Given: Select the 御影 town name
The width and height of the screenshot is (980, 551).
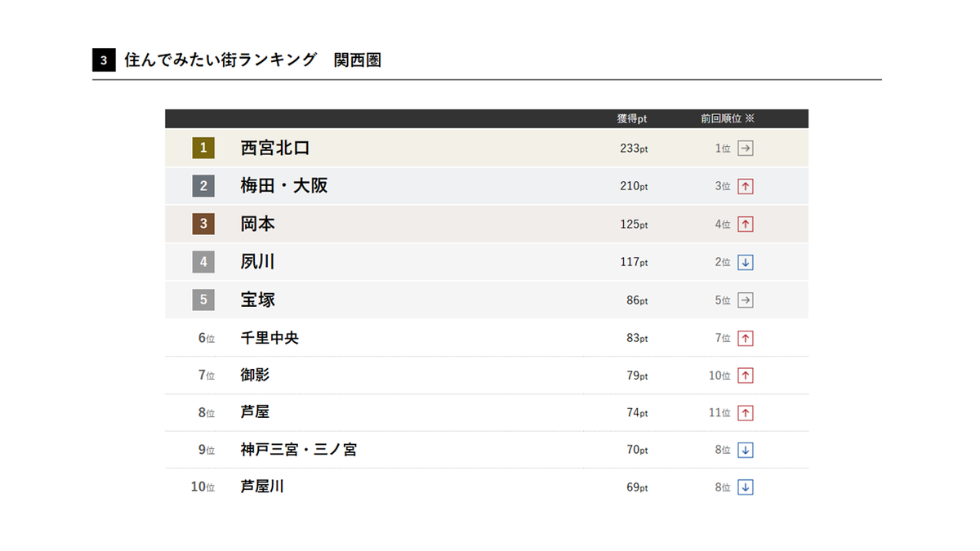Looking at the screenshot, I should click(255, 375).
